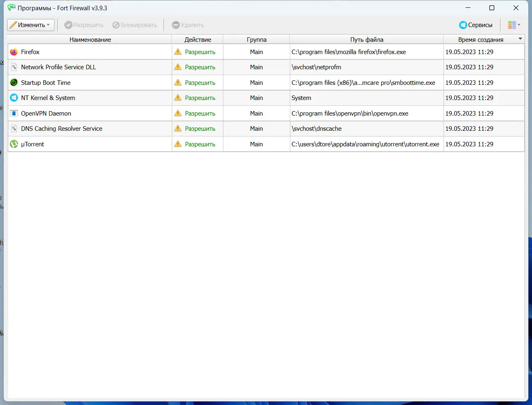
Task: Click the Main group cell in NT Kernel row
Action: [257, 98]
